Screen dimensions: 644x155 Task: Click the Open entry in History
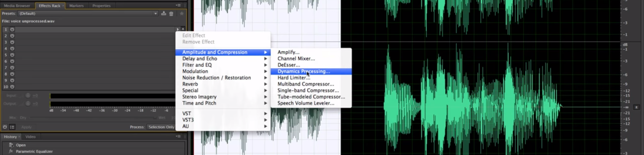click(21, 145)
